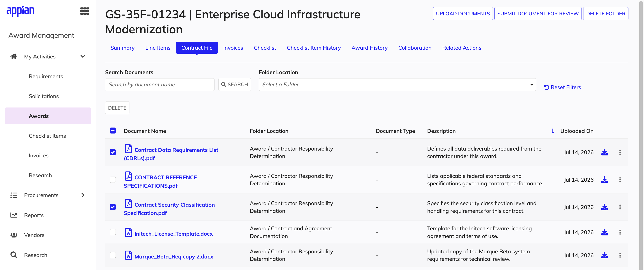Open the Award History tab
The image size is (644, 270).
click(x=369, y=48)
